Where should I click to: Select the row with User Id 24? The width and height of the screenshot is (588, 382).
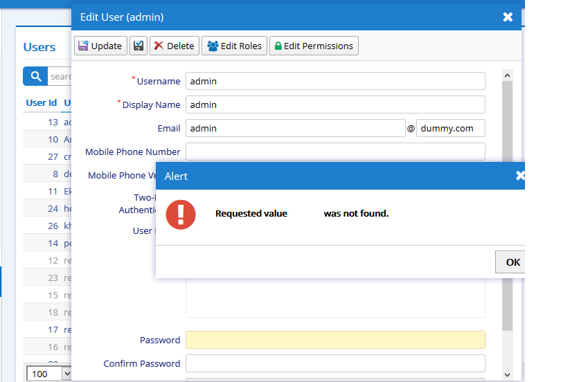(47, 208)
